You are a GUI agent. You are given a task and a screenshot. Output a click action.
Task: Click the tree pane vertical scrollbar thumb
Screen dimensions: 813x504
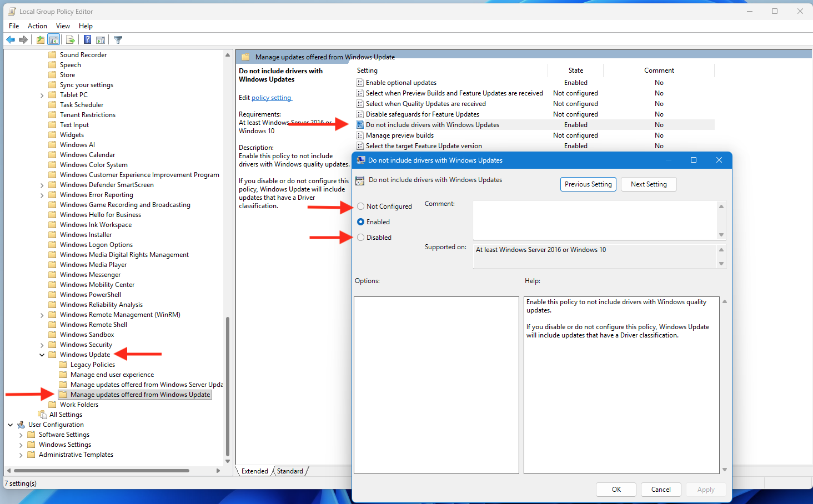(228, 386)
